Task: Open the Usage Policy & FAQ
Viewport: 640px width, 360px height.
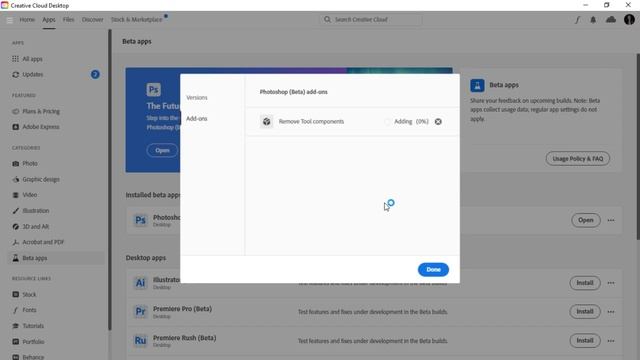Action: click(x=578, y=158)
